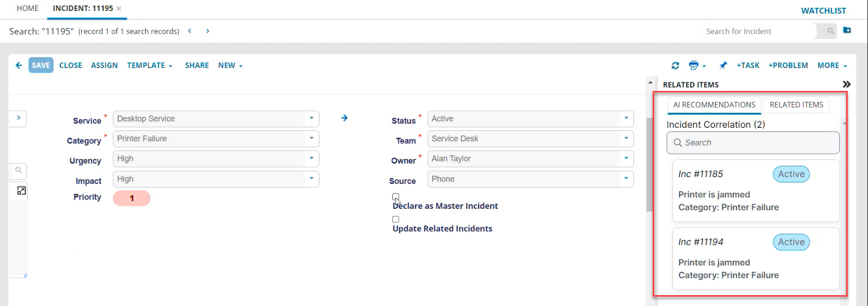Image resolution: width=868 pixels, height=306 pixels.
Task: Open the Urgency dropdown
Action: pos(312,158)
